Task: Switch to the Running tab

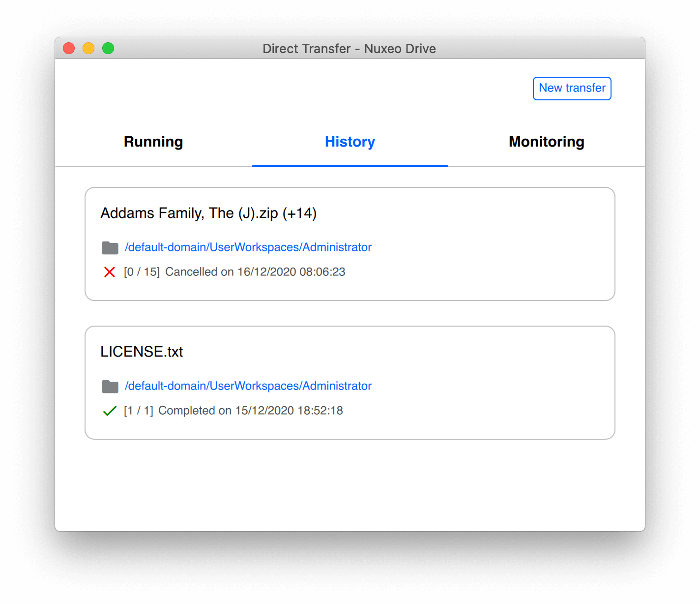Action: pos(153,142)
